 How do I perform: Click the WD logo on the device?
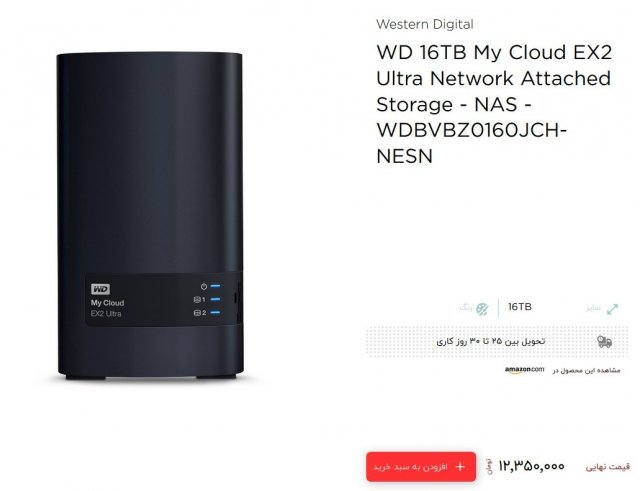[x=100, y=289]
